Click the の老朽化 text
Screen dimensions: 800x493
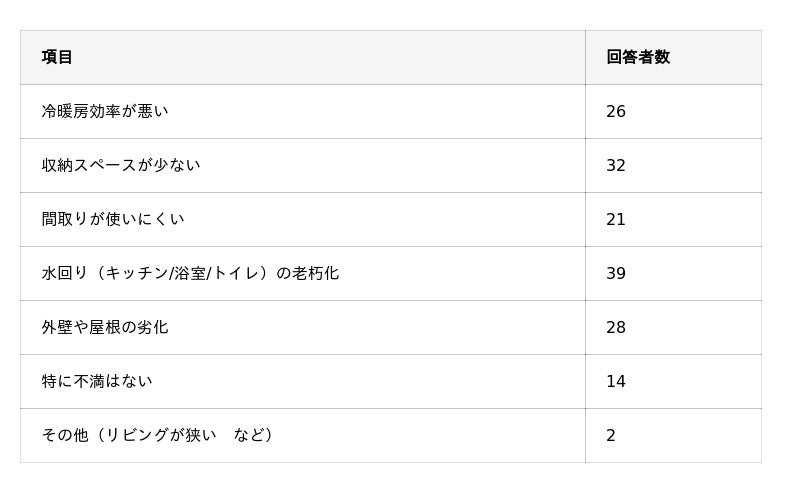tap(307, 273)
